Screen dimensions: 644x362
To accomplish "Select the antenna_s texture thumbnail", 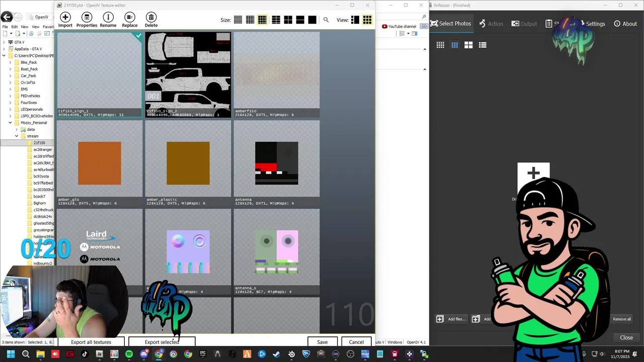I will coord(277,251).
